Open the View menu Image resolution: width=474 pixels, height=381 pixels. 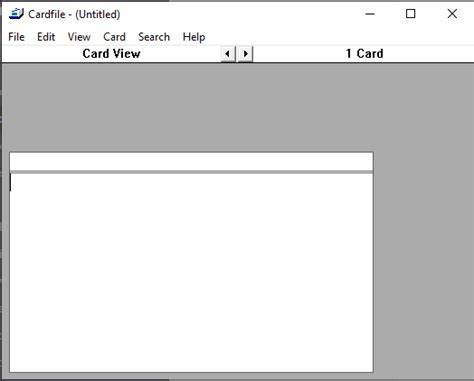(x=79, y=37)
